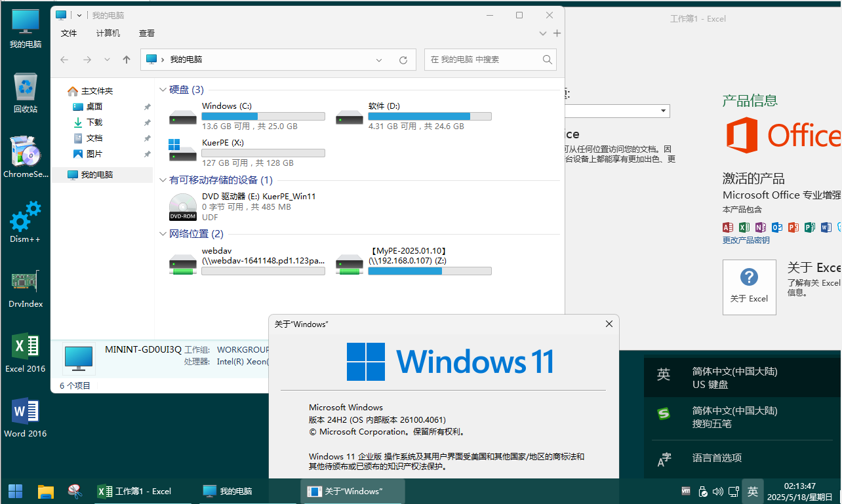Screen dimensions: 842x504
Task: Launch the ChromeSe... desktop shortcut
Action: (26, 158)
